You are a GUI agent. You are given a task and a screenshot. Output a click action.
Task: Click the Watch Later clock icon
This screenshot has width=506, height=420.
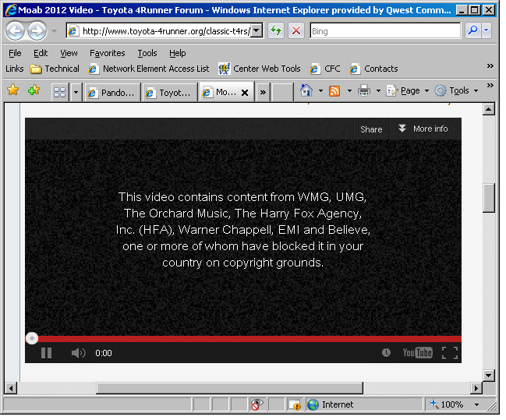[x=386, y=353]
